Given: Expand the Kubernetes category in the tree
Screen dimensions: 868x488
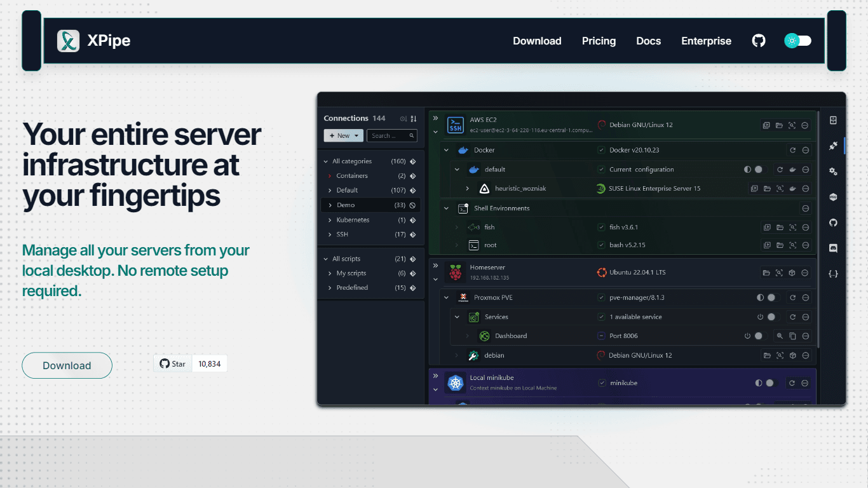Looking at the screenshot, I should [330, 220].
